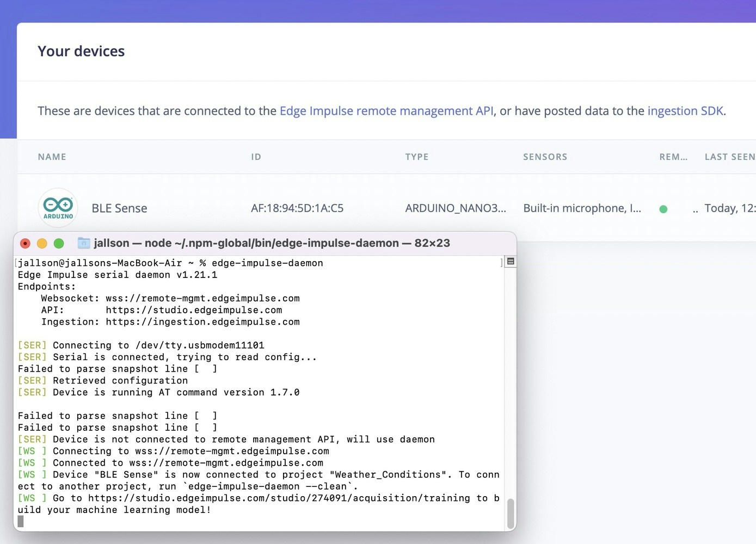Open Edge Impulse remote management API link
756x544 pixels.
click(x=386, y=111)
